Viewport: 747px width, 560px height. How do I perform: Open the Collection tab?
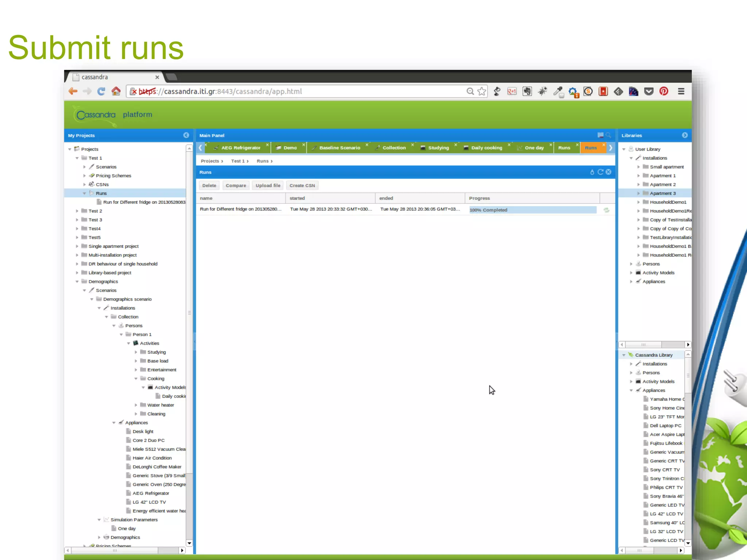coord(394,148)
